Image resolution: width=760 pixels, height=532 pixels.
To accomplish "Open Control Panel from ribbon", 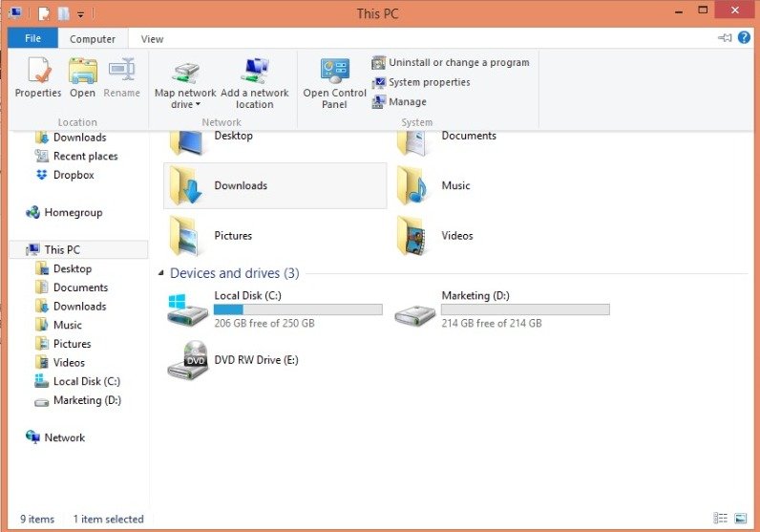I will [x=334, y=83].
